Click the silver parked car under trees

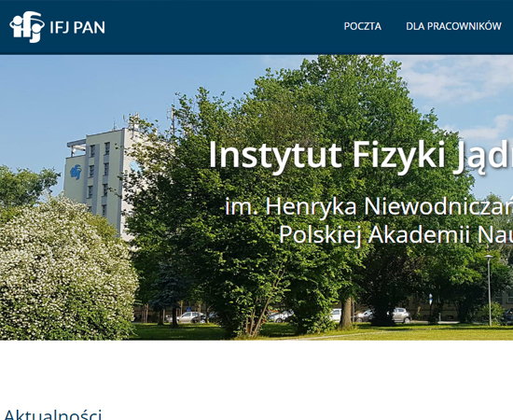point(401,315)
